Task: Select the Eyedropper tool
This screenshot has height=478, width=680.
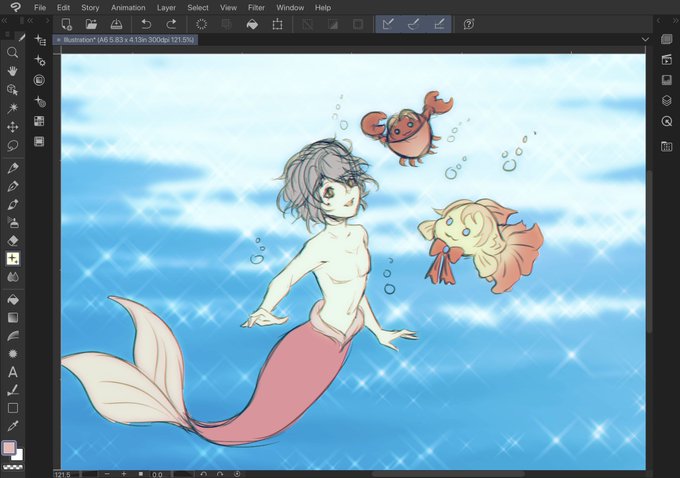Action: coord(13,426)
